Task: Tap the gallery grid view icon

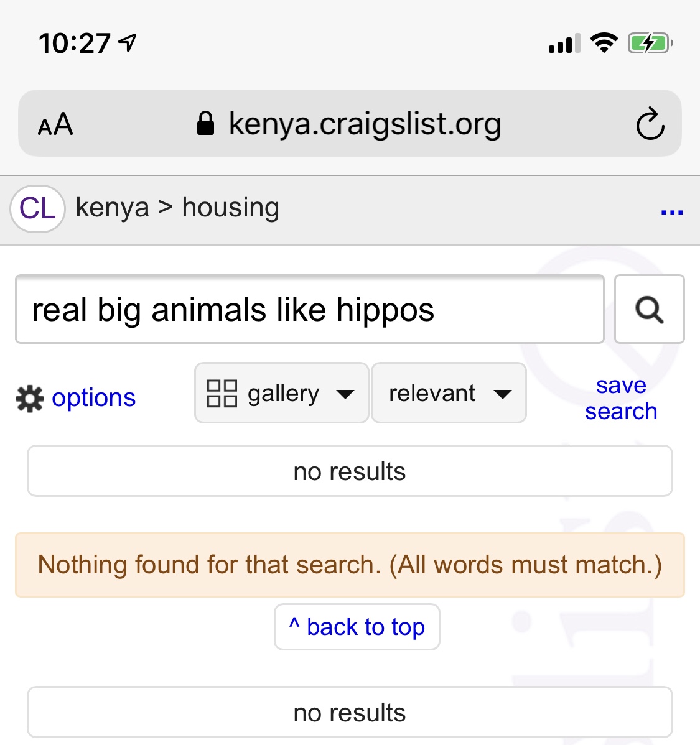Action: 222,394
